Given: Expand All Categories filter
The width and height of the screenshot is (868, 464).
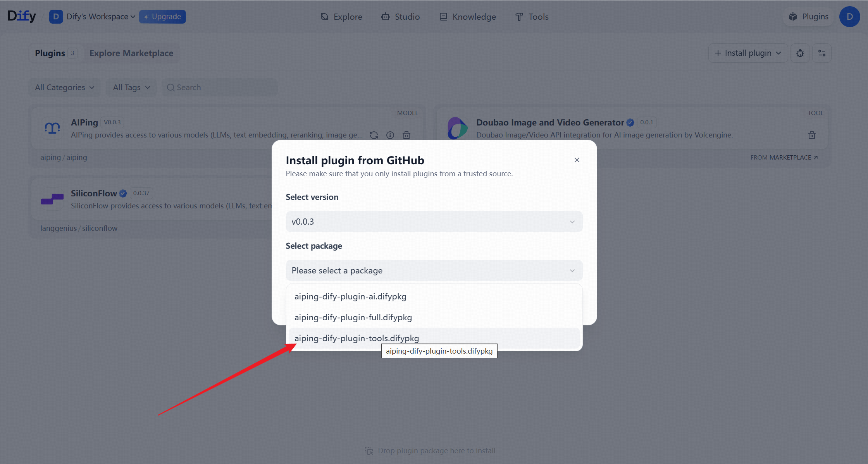Looking at the screenshot, I should coord(64,88).
